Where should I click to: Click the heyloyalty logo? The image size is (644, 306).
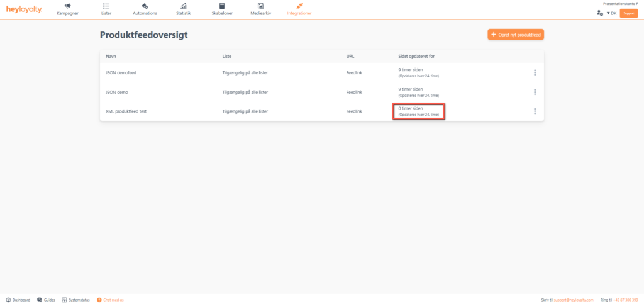click(24, 9)
